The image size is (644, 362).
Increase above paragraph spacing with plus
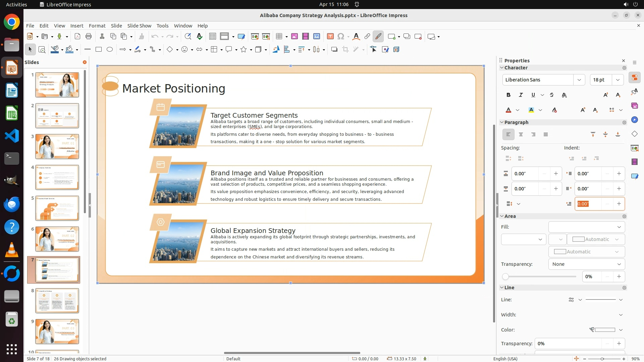[x=556, y=174]
